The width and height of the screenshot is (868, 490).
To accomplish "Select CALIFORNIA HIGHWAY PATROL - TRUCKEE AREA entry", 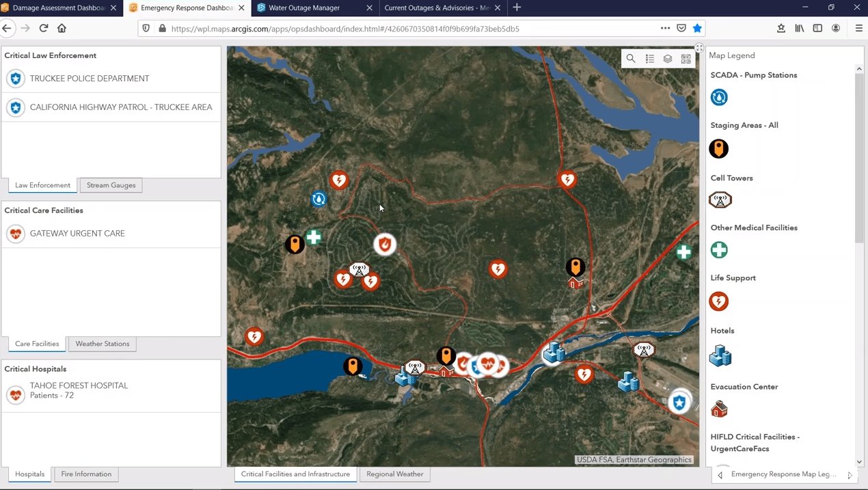I will [111, 107].
